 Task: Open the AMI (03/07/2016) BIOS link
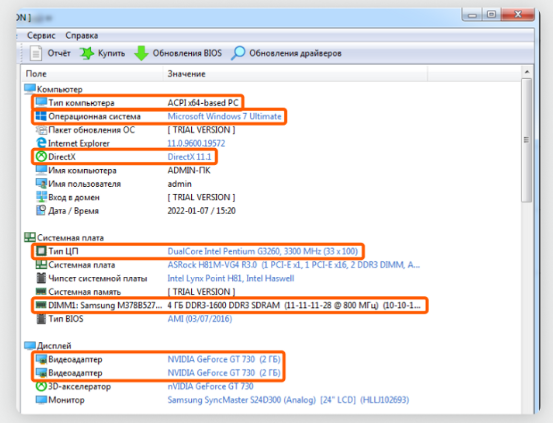[x=200, y=319]
